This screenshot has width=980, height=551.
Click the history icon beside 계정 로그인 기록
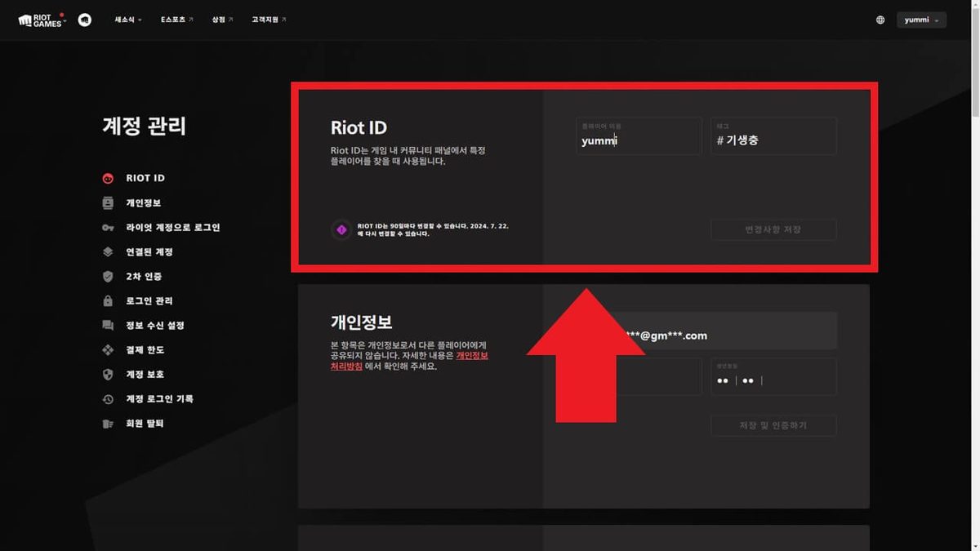[x=108, y=398]
